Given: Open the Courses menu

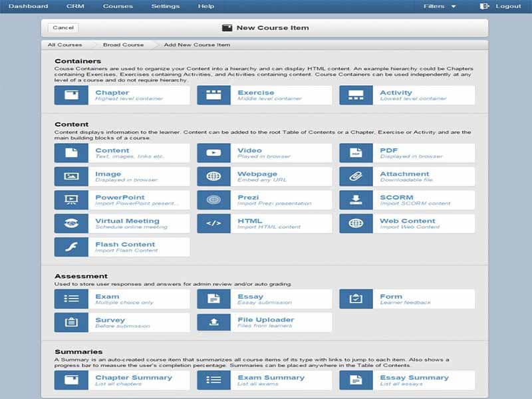Looking at the screenshot, I should [118, 7].
